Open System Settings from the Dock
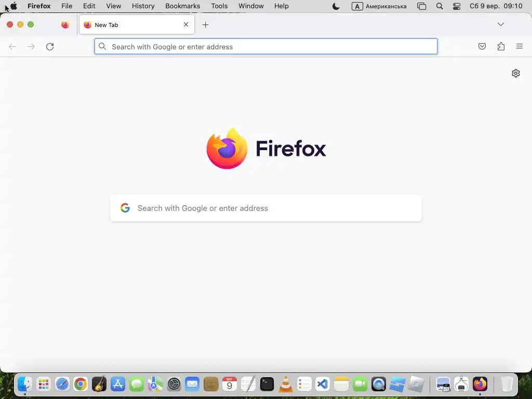 click(x=174, y=384)
